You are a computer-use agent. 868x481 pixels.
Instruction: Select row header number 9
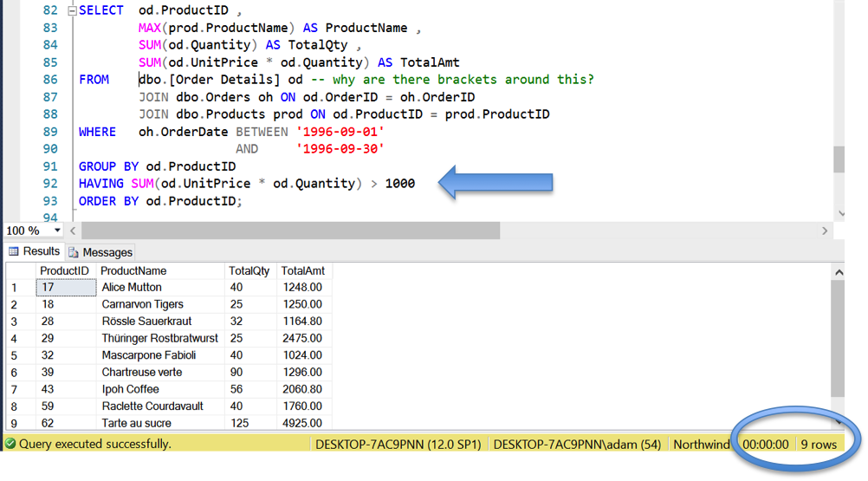(21, 423)
